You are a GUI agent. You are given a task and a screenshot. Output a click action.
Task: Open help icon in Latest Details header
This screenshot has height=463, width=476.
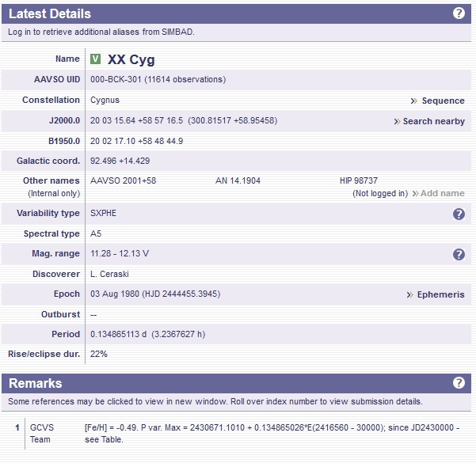click(x=459, y=13)
